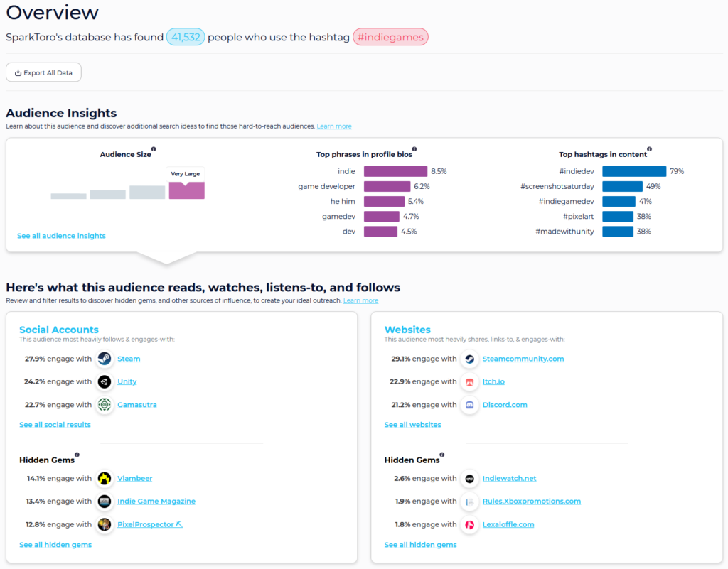Open See all audience insights
The height and width of the screenshot is (569, 728).
coord(61,236)
